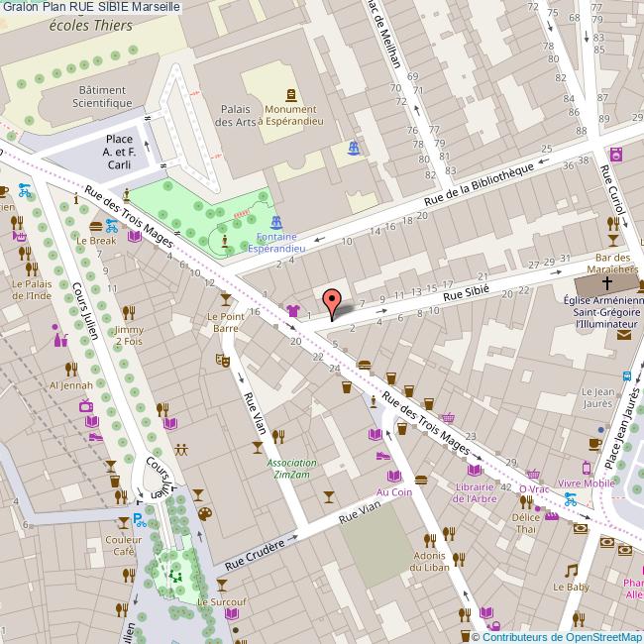Click the Adonis du Liban restaurant icon
This screenshot has width=644, height=644.
point(429,540)
